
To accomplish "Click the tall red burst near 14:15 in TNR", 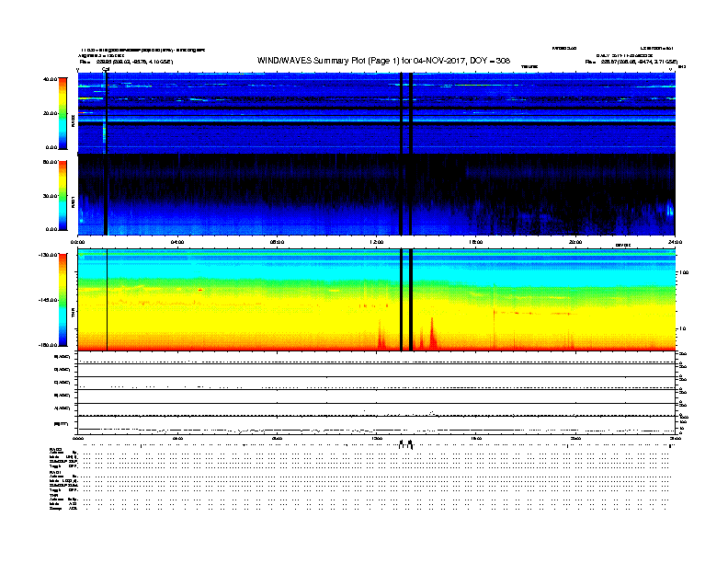I will coord(433,334).
